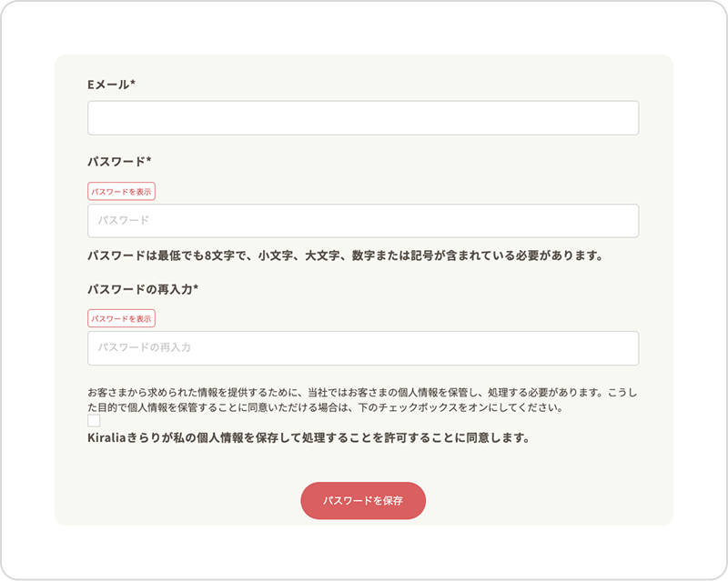728x581 pixels.
Task: Place cursor in the empty email box
Action: (x=363, y=118)
